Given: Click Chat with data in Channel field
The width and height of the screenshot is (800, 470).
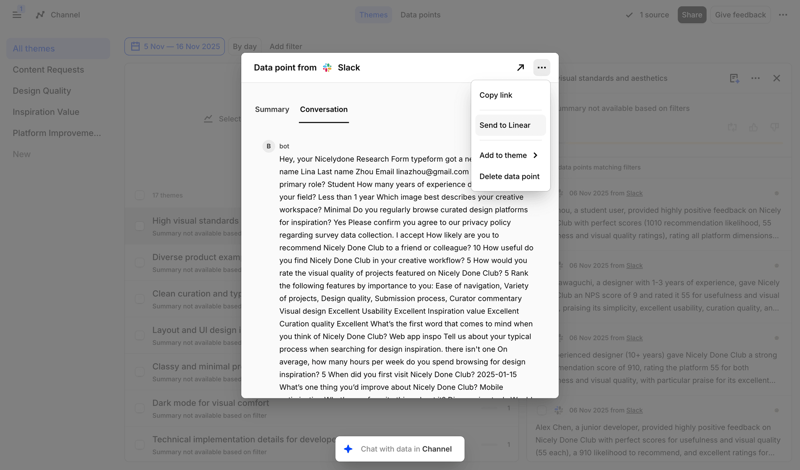Looking at the screenshot, I should tap(400, 449).
